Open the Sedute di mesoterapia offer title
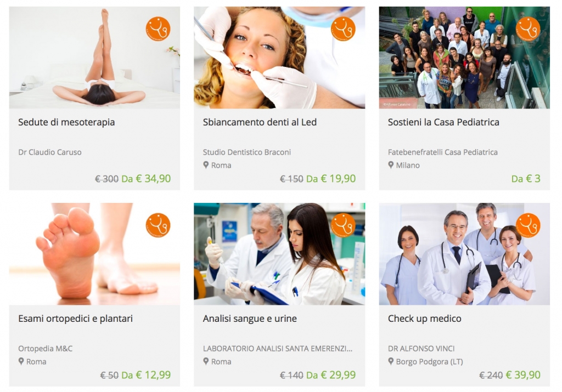 (x=66, y=122)
